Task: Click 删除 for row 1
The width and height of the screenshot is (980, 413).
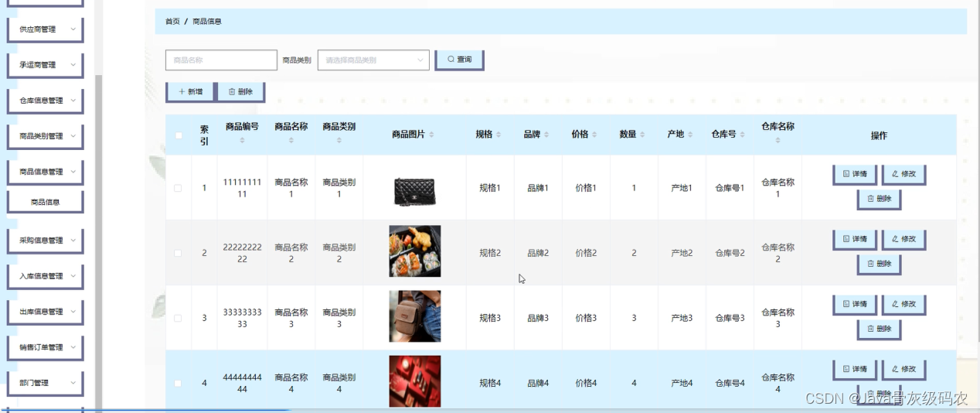Action: 879,199
